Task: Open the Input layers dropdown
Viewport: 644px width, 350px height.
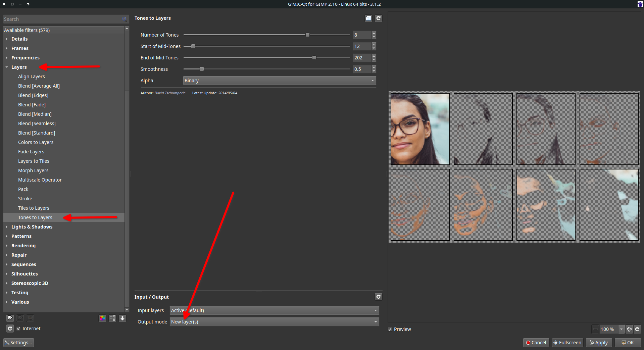Action: (x=274, y=310)
